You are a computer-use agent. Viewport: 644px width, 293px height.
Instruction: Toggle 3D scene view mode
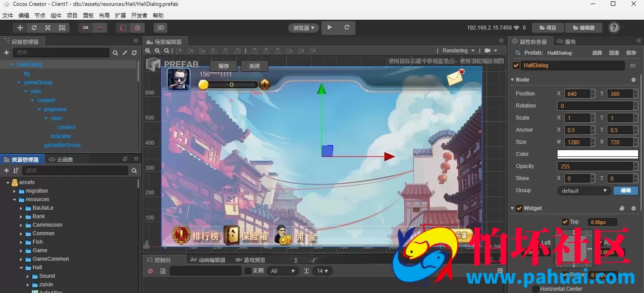click(x=160, y=28)
